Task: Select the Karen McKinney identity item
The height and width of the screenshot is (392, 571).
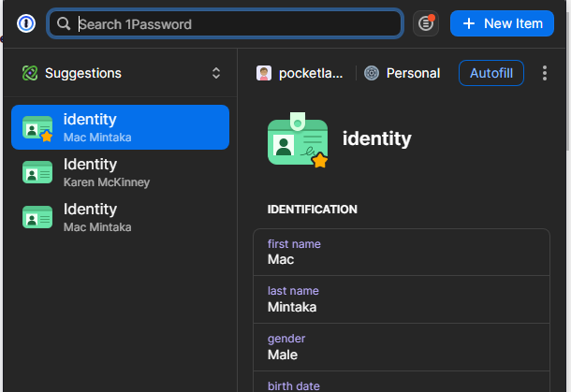Action: [120, 172]
